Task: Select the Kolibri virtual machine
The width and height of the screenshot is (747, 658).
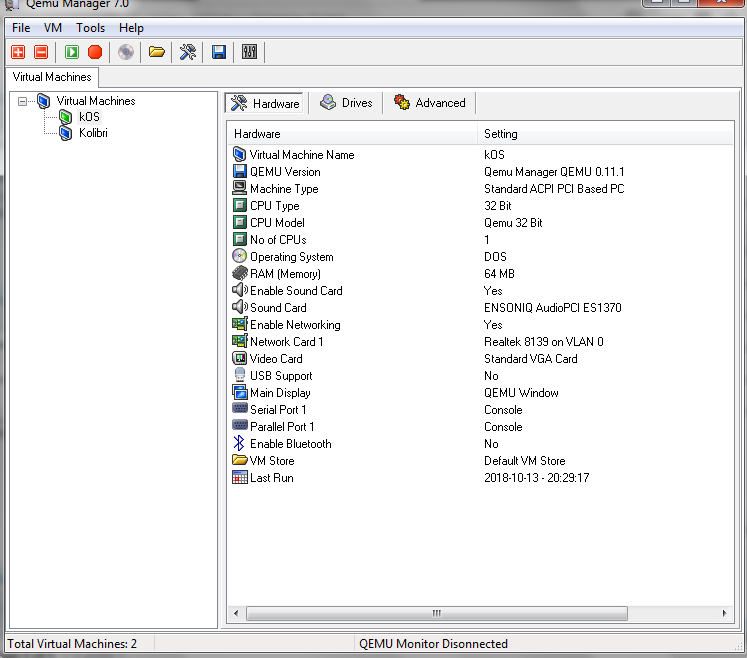Action: (93, 133)
